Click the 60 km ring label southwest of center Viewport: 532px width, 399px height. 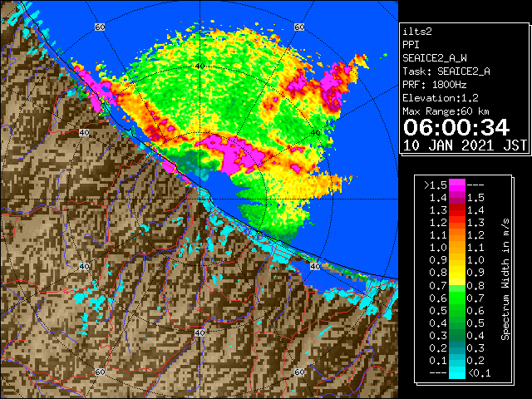100,372
